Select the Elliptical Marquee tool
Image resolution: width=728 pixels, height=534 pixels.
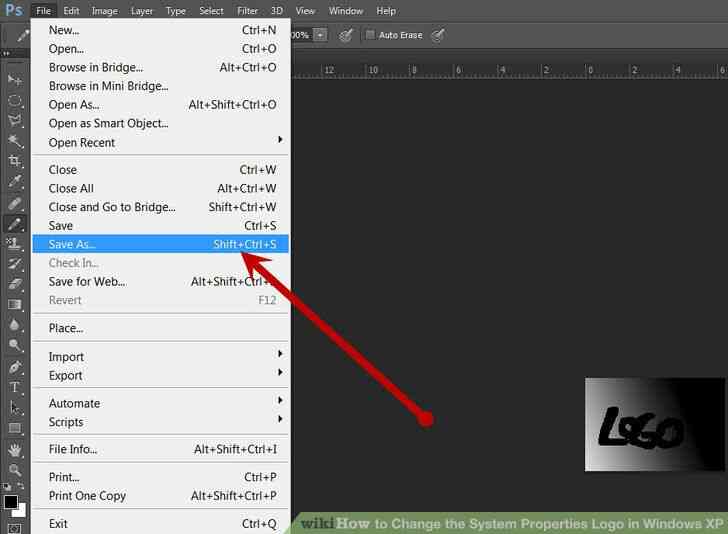tap(15, 100)
